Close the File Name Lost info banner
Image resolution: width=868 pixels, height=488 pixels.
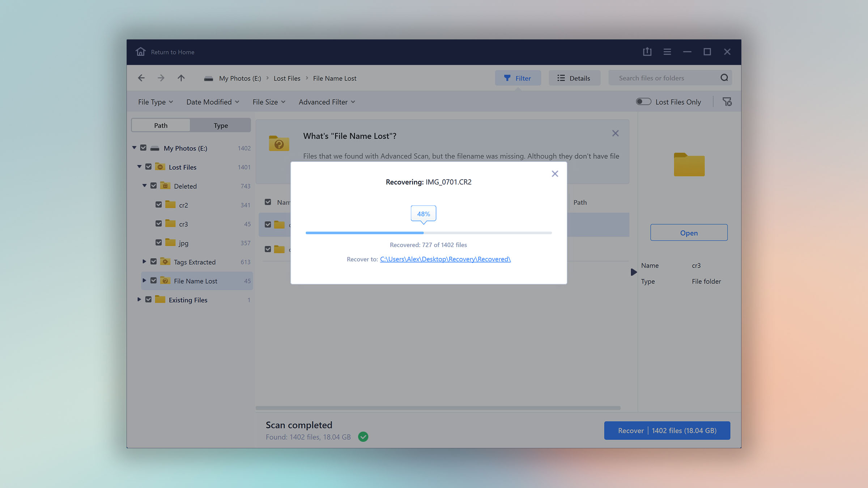point(615,133)
